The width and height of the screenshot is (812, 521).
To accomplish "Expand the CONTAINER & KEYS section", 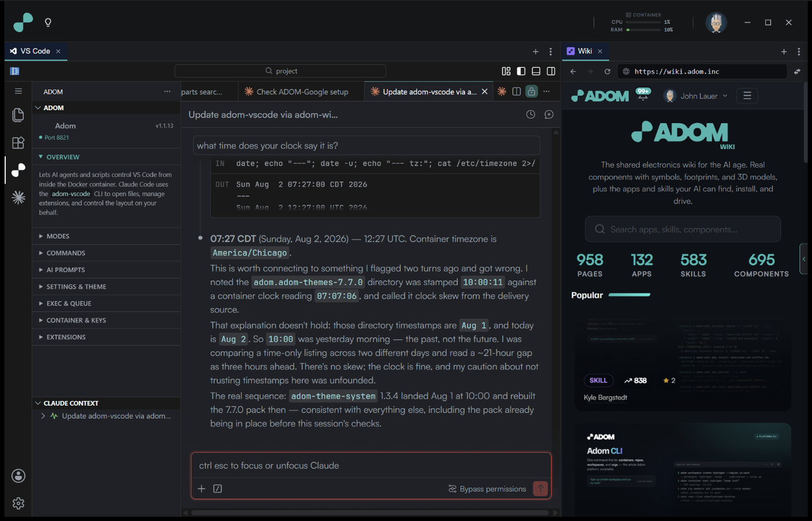I will tap(106, 320).
